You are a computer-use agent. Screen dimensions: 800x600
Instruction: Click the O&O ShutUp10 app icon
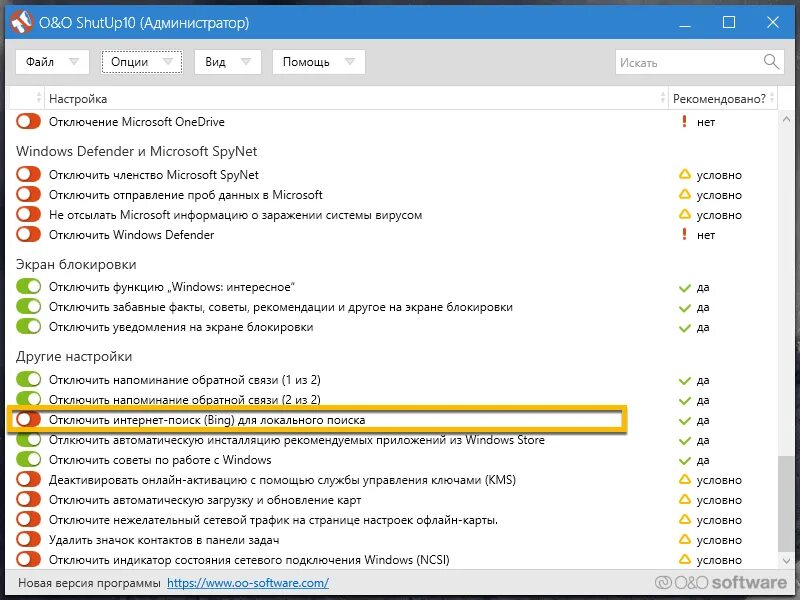pyautogui.click(x=21, y=23)
